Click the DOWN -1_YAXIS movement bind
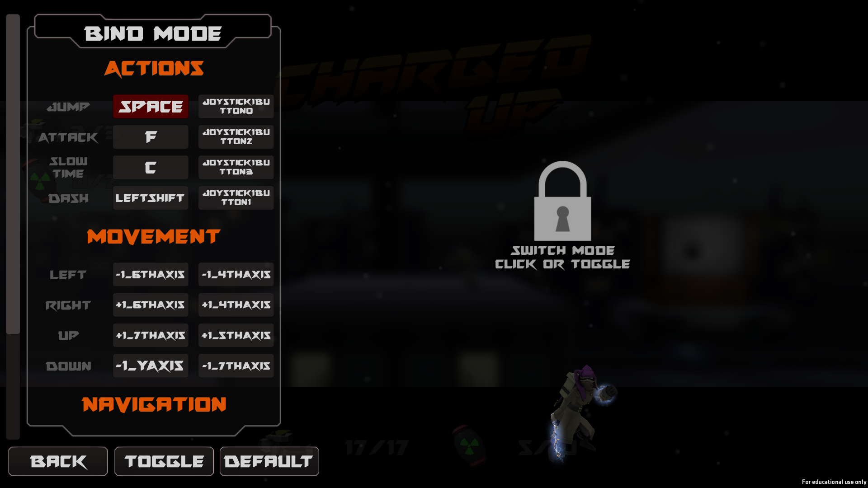 coord(150,366)
